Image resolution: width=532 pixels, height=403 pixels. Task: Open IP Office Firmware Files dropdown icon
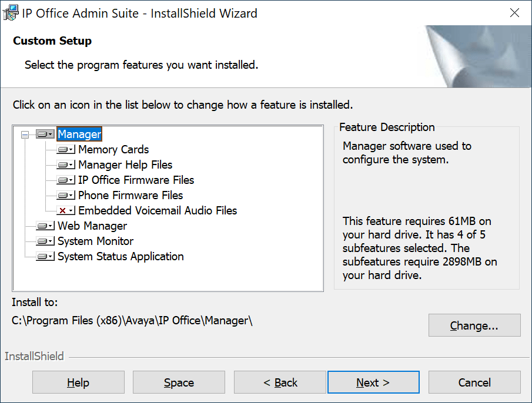[x=66, y=180]
